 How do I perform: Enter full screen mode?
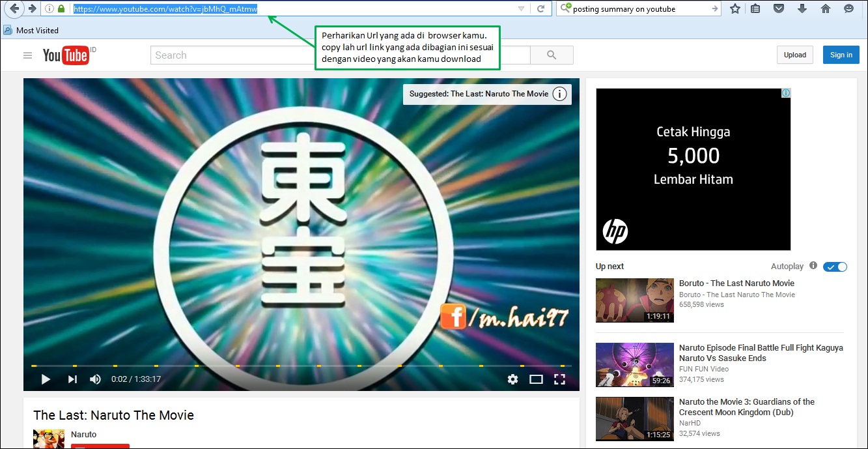click(x=559, y=379)
